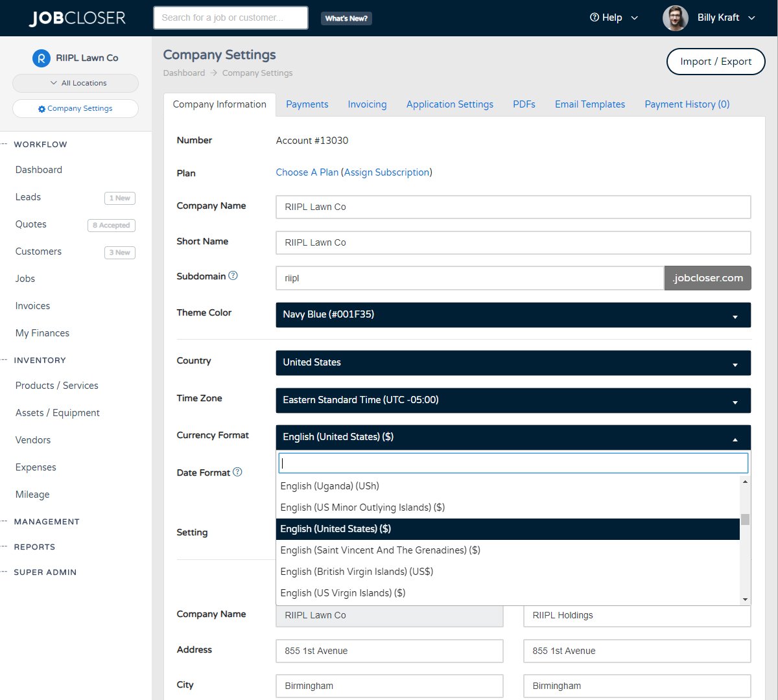Click the job search input field

[230, 17]
